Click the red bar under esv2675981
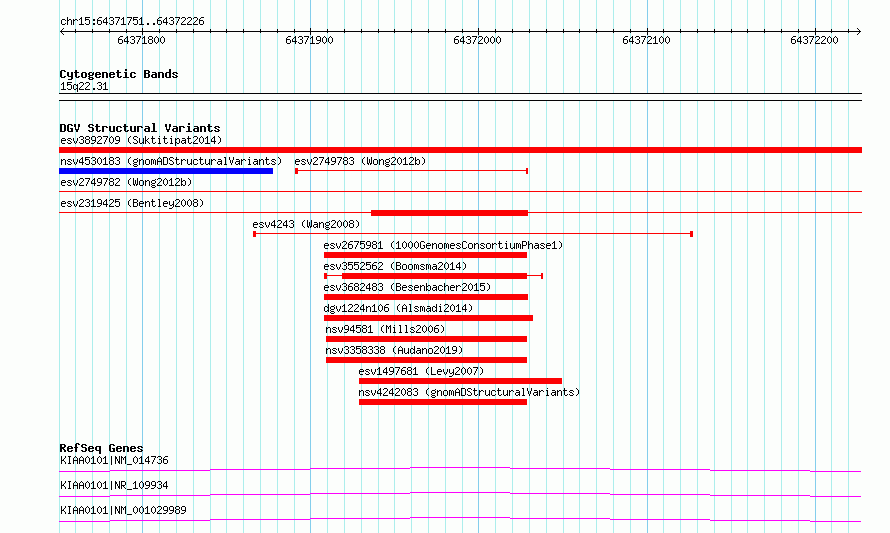 point(426,255)
